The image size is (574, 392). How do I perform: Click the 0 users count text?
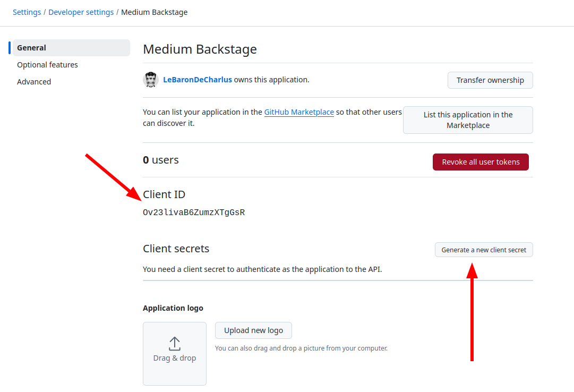(161, 160)
